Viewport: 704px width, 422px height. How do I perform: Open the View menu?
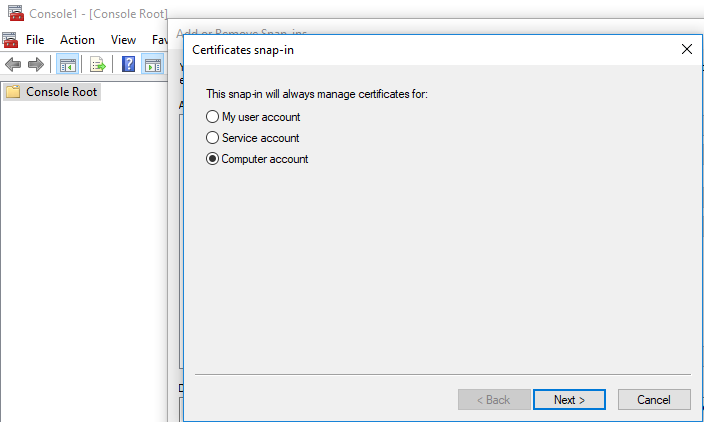point(123,40)
